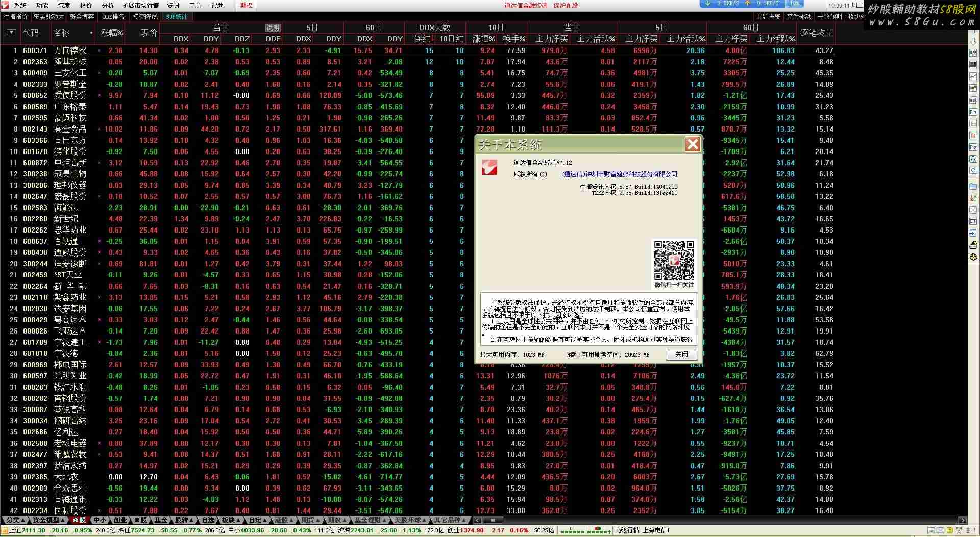
Task: Click the 关闭 button in About dialog
Action: [x=681, y=354]
